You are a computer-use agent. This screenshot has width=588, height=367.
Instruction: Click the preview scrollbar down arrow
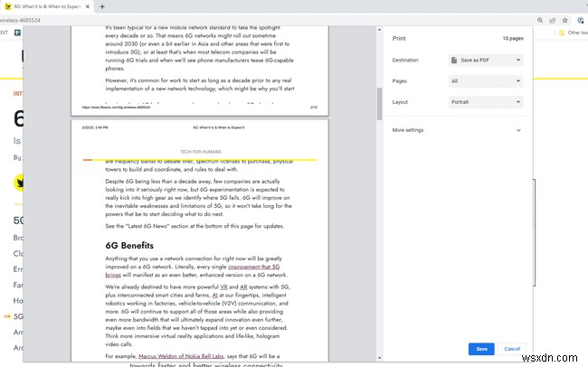(x=379, y=358)
